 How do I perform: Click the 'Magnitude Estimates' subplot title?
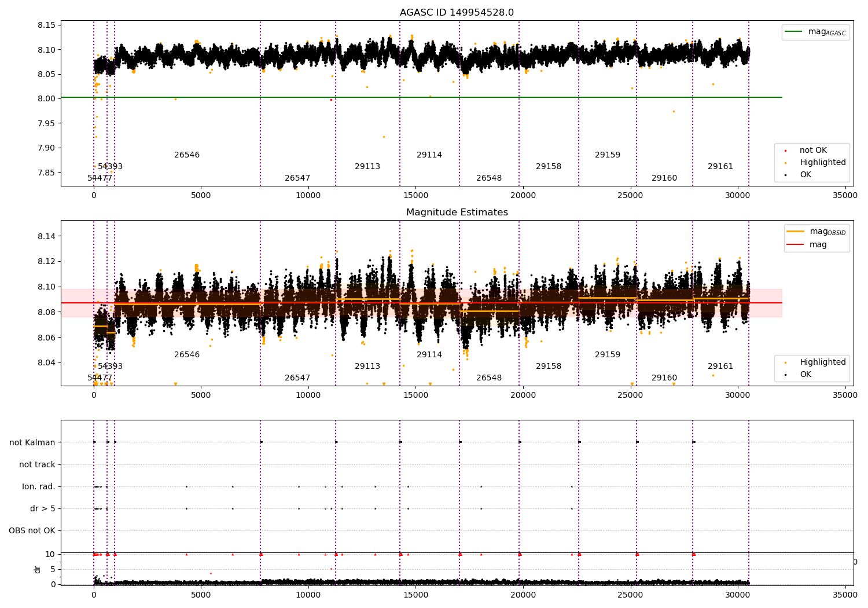pos(457,213)
